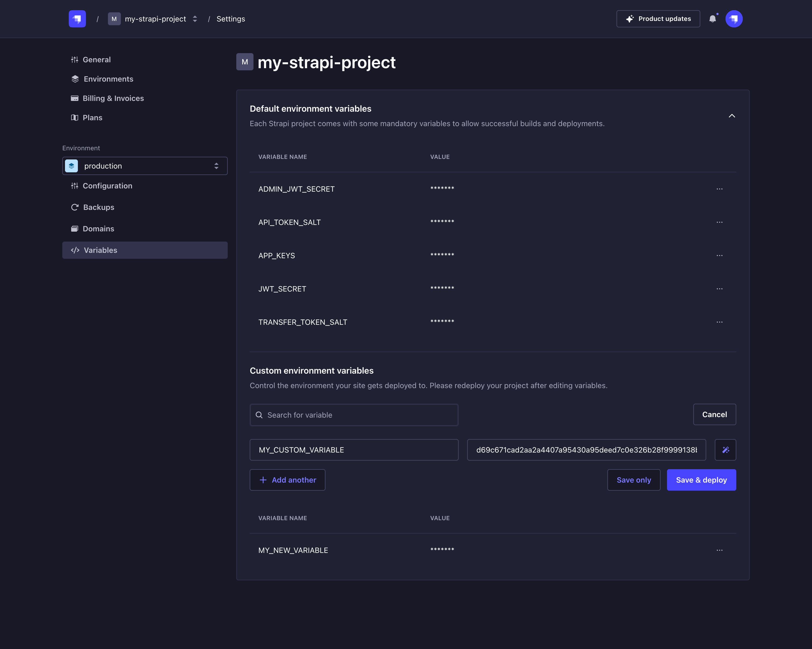The image size is (812, 649).
Task: Go to Backups
Action: (x=93, y=207)
